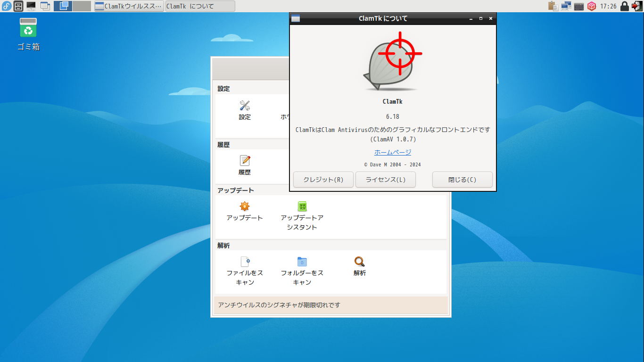
Task: Open the アップデートアシスタント icon in ClamTk
Action: (302, 206)
